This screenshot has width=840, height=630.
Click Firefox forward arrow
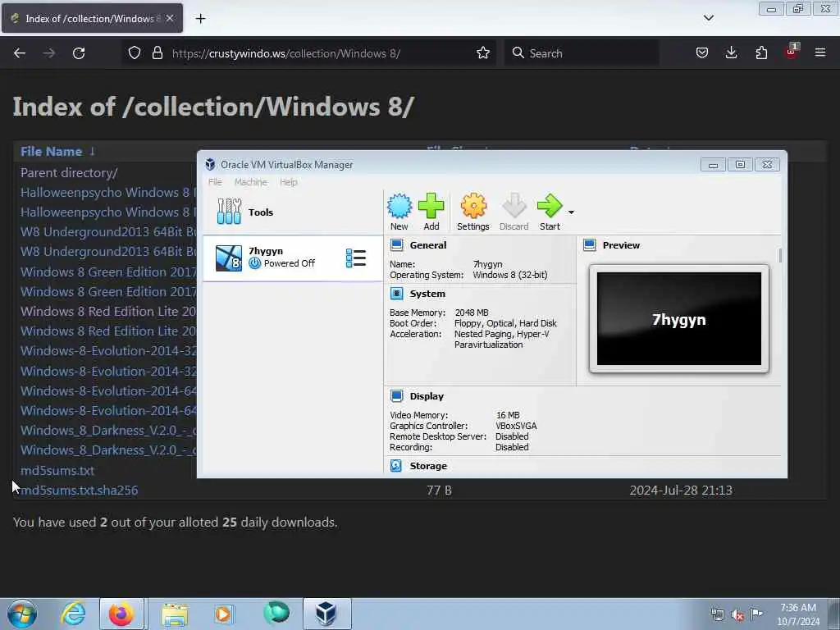49,53
